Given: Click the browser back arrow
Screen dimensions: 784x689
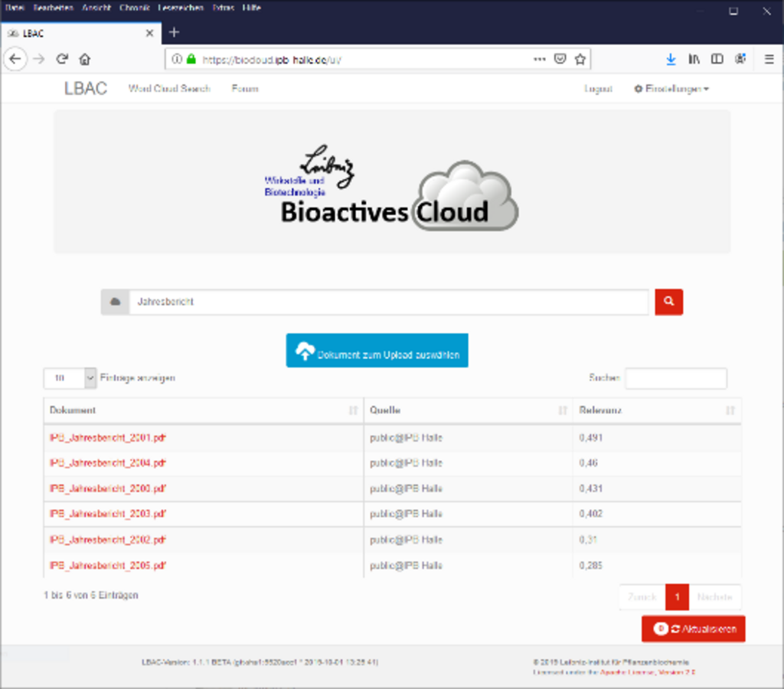Looking at the screenshot, I should [x=15, y=60].
